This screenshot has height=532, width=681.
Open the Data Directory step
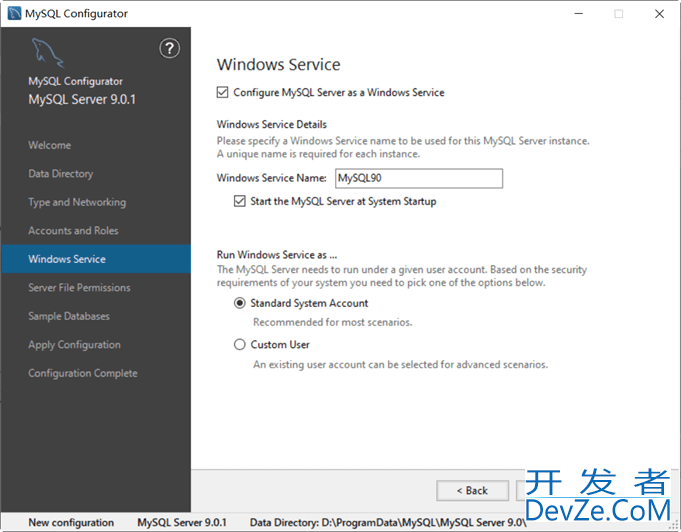tap(61, 174)
